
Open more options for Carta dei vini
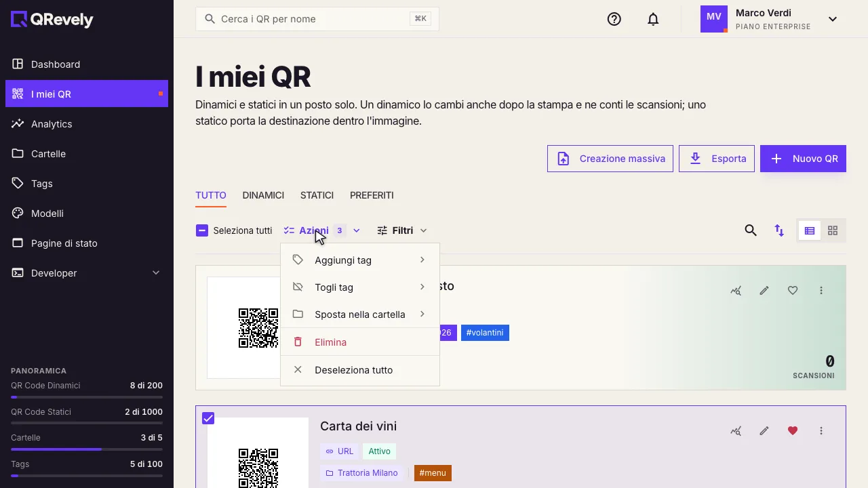click(821, 430)
